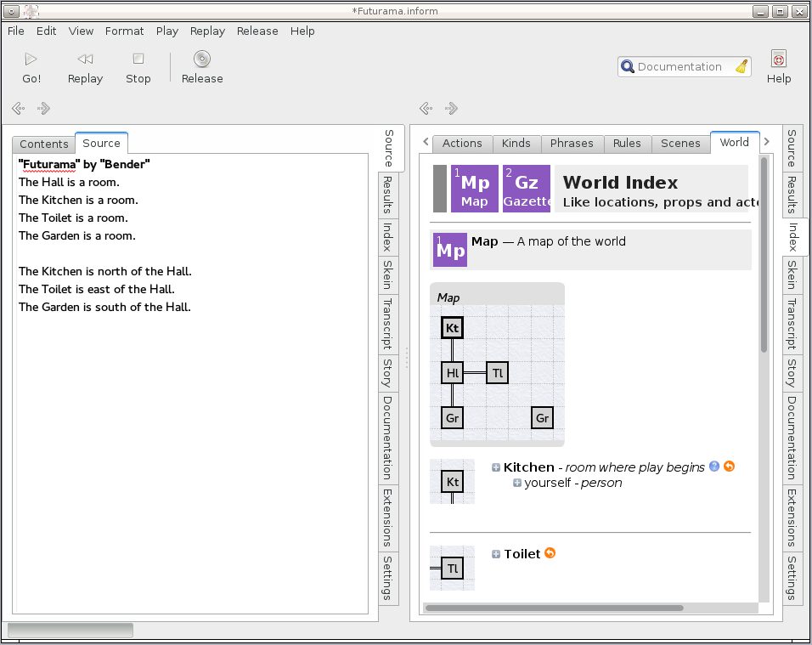The image size is (812, 645).
Task: Open the Mp Map index tile
Action: (474, 189)
